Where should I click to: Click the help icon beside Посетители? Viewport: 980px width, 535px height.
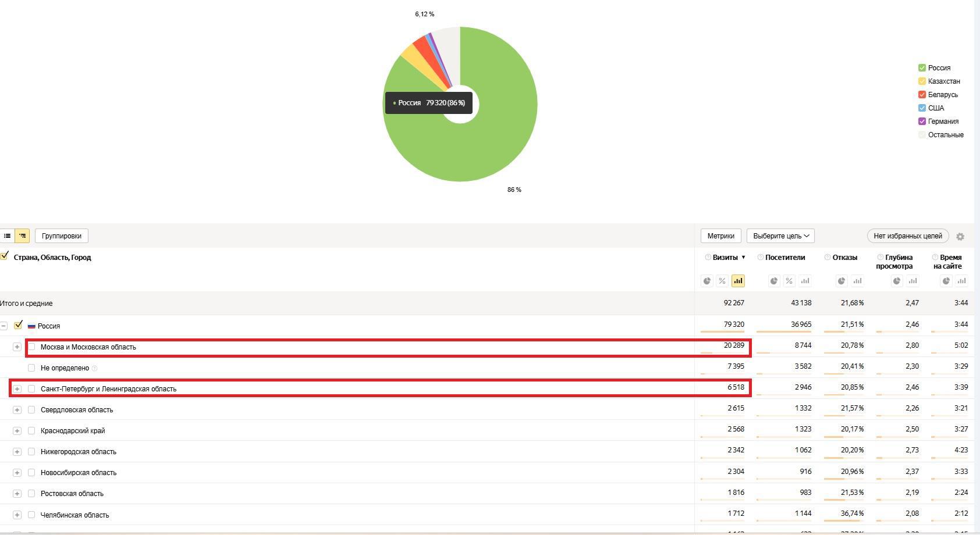[760, 257]
